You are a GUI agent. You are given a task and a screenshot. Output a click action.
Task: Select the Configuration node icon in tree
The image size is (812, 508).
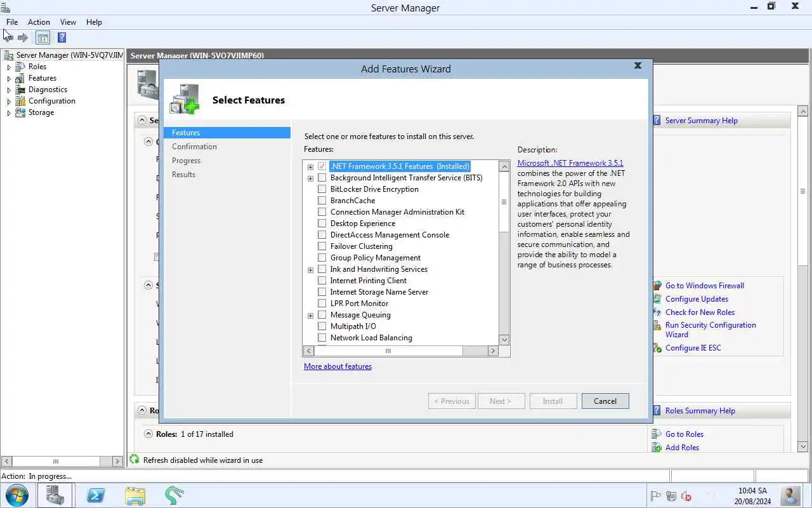coord(21,101)
